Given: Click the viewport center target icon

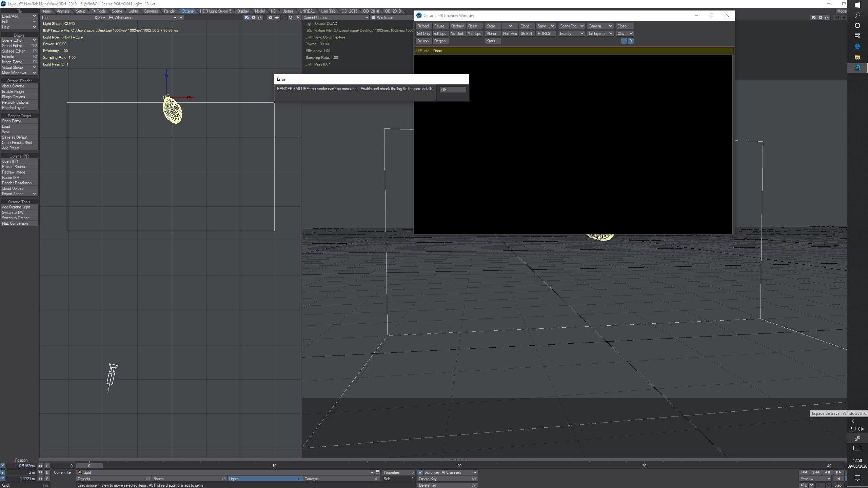Looking at the screenshot, I should [x=270, y=18].
